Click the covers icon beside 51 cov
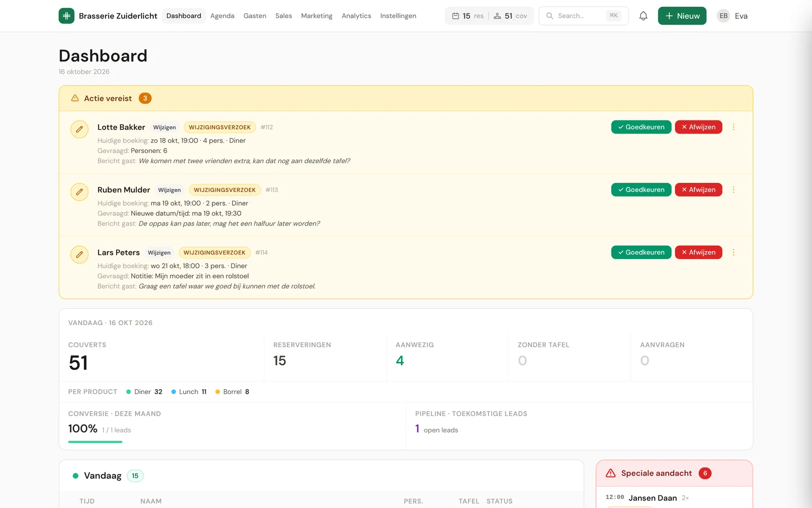Screen dimensions: 812x508 pyautogui.click(x=497, y=16)
